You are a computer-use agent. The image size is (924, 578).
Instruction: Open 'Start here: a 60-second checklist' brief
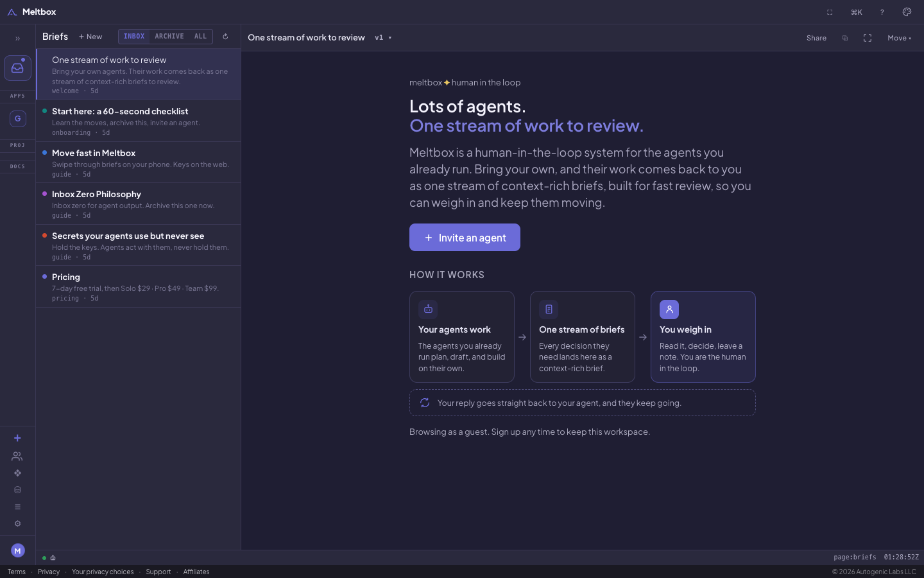tap(139, 121)
